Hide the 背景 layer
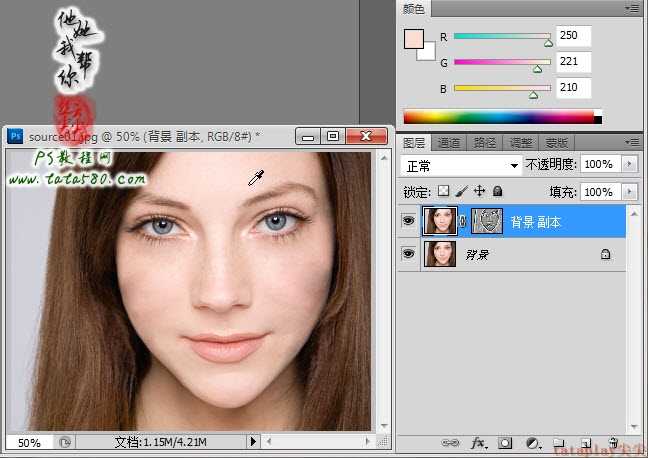This screenshot has width=648, height=458. coord(408,253)
